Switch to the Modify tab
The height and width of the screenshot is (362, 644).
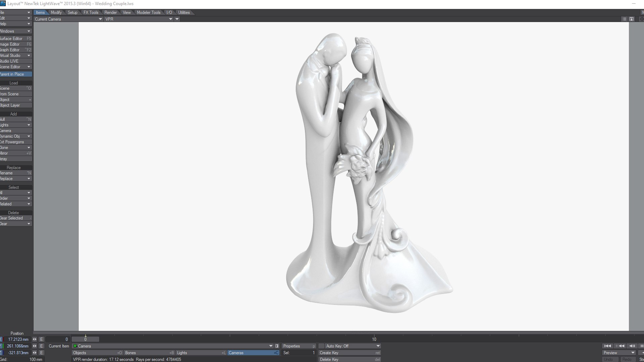pos(56,12)
